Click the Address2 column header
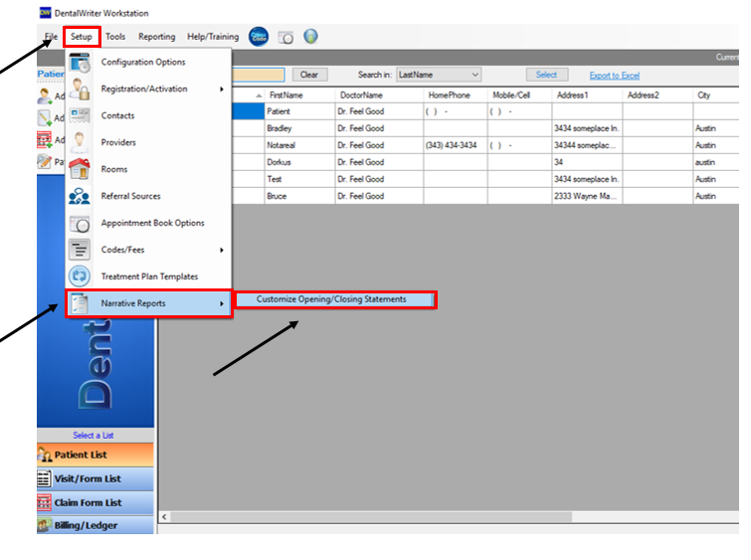This screenshot has height=560, width=751. (644, 95)
